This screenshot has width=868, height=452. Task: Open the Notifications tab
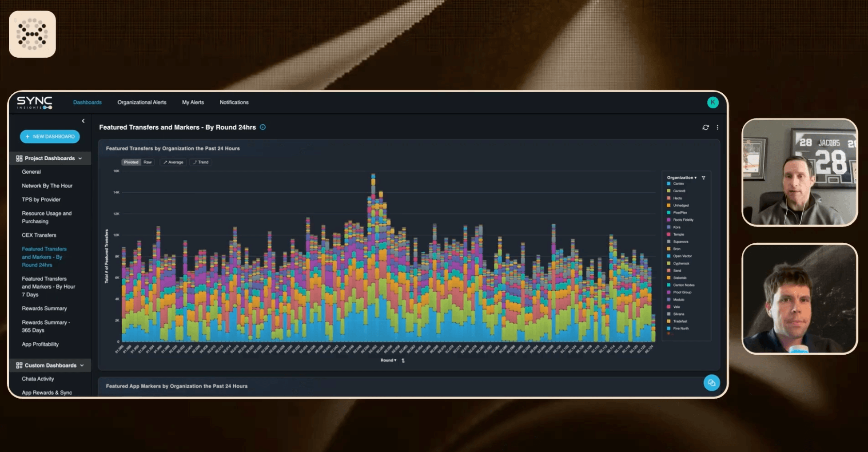[x=234, y=103]
